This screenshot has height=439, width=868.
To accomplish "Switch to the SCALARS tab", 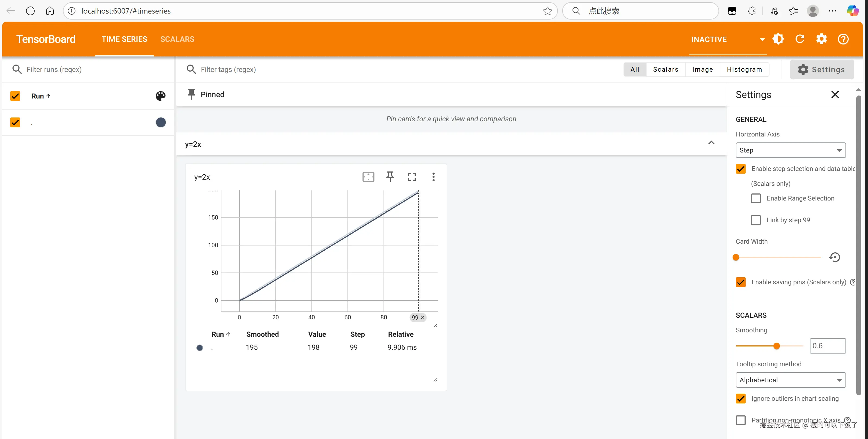I will pyautogui.click(x=177, y=39).
